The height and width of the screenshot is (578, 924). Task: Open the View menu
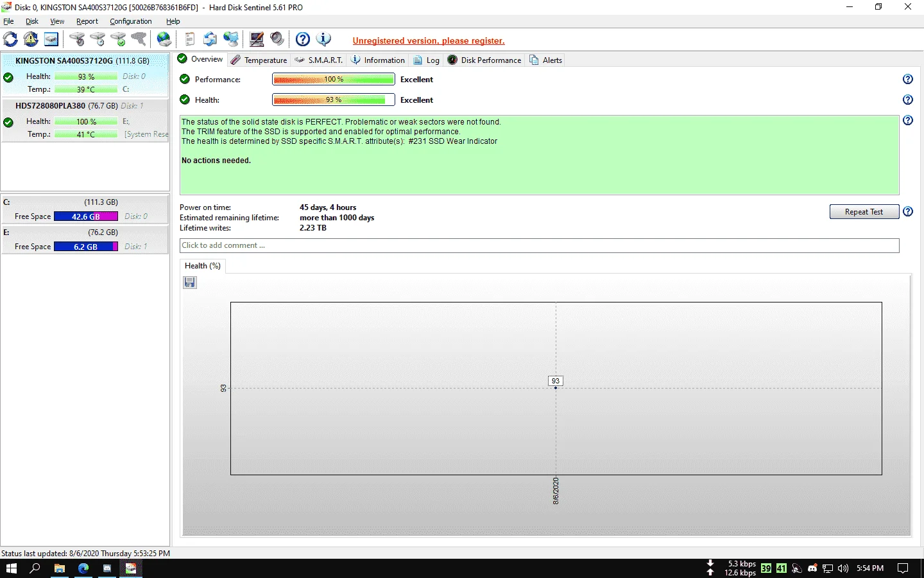click(57, 21)
